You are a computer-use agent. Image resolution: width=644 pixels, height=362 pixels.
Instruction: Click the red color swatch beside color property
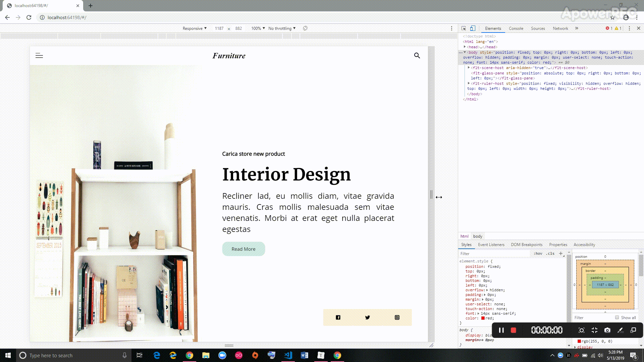click(x=483, y=318)
